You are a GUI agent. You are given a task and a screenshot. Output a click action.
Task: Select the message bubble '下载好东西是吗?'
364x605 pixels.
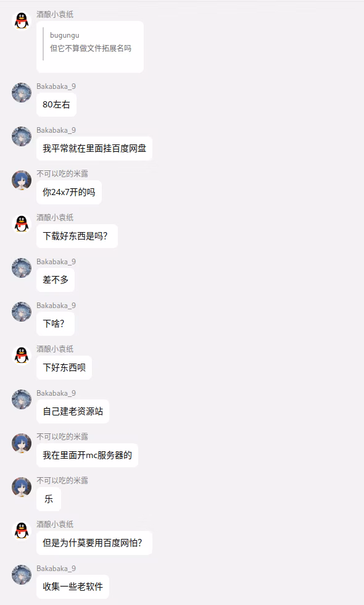(77, 236)
